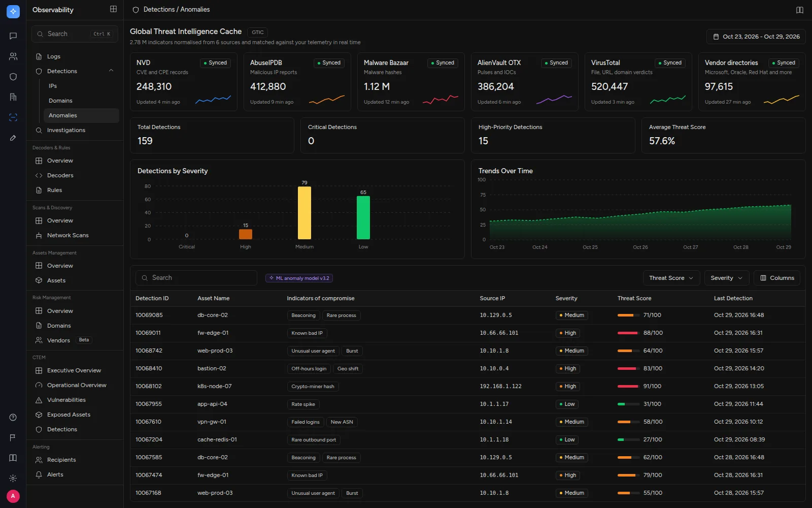This screenshot has width=812, height=508.
Task: Go to Network Scans
Action: pos(75,235)
